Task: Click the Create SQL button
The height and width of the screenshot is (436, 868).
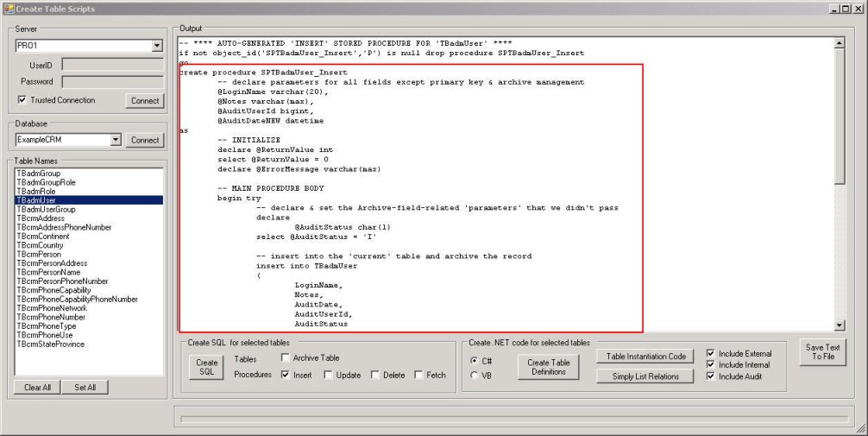Action: pos(206,367)
